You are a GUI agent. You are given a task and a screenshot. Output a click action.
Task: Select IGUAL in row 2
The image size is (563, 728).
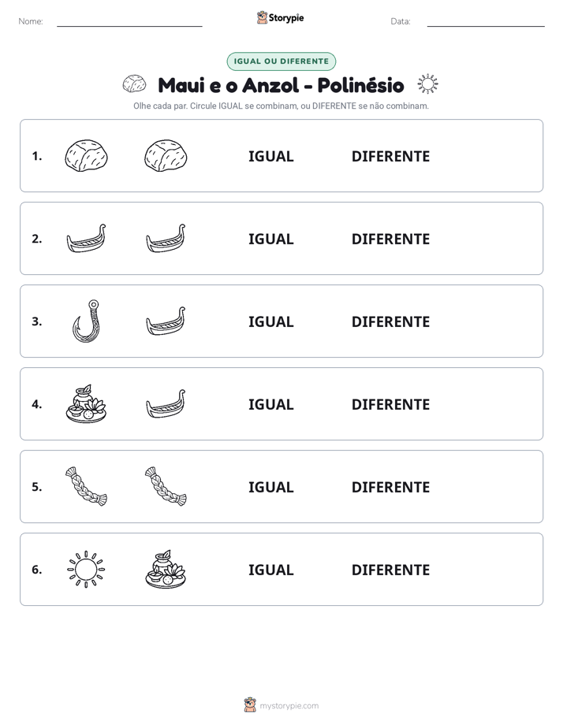click(x=270, y=239)
